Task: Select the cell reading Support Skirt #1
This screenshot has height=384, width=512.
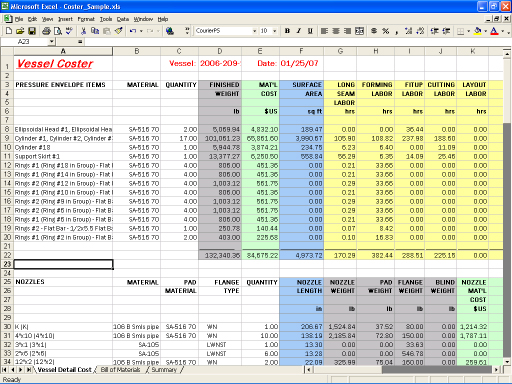Action: click(x=63, y=156)
